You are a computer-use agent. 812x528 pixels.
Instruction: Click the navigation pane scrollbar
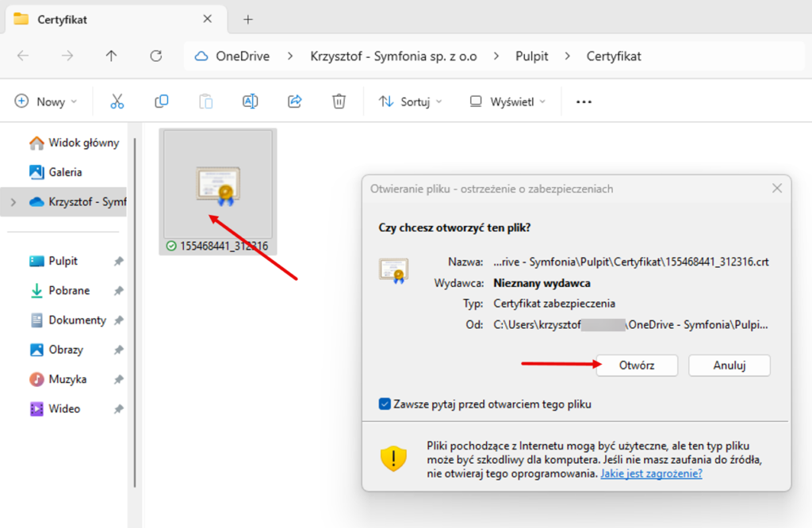click(135, 312)
